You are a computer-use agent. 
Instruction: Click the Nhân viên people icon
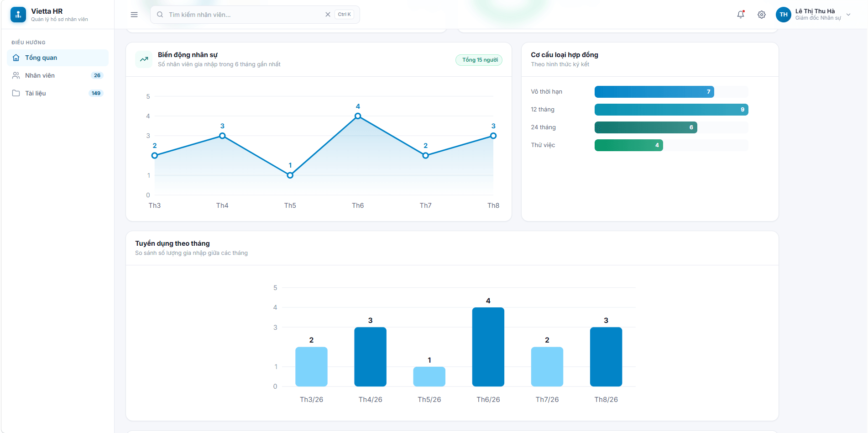coord(16,75)
